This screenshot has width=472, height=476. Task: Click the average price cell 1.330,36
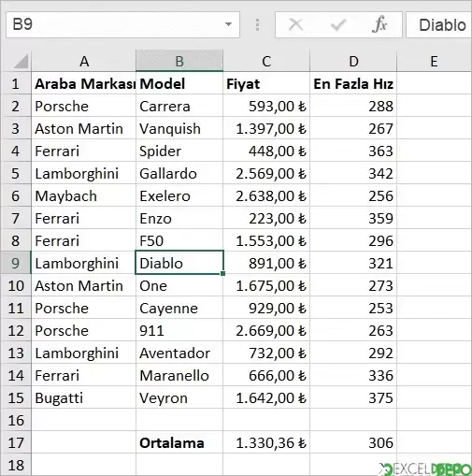pos(266,442)
